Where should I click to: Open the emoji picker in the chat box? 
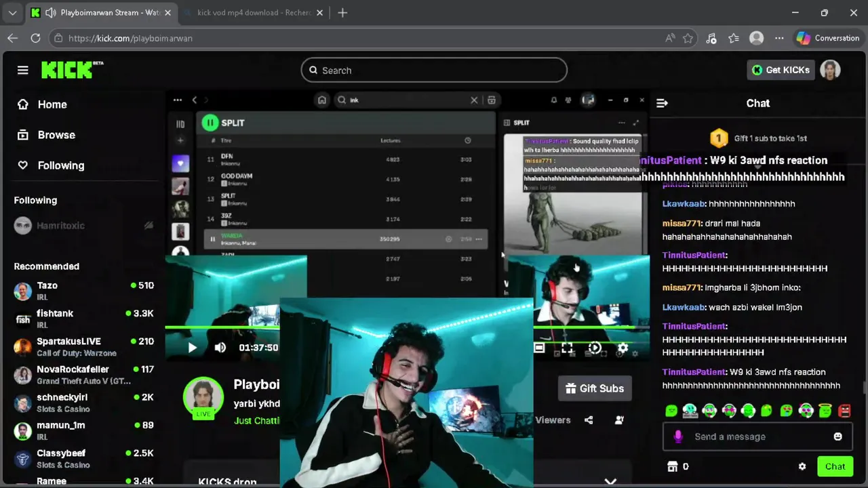837,436
